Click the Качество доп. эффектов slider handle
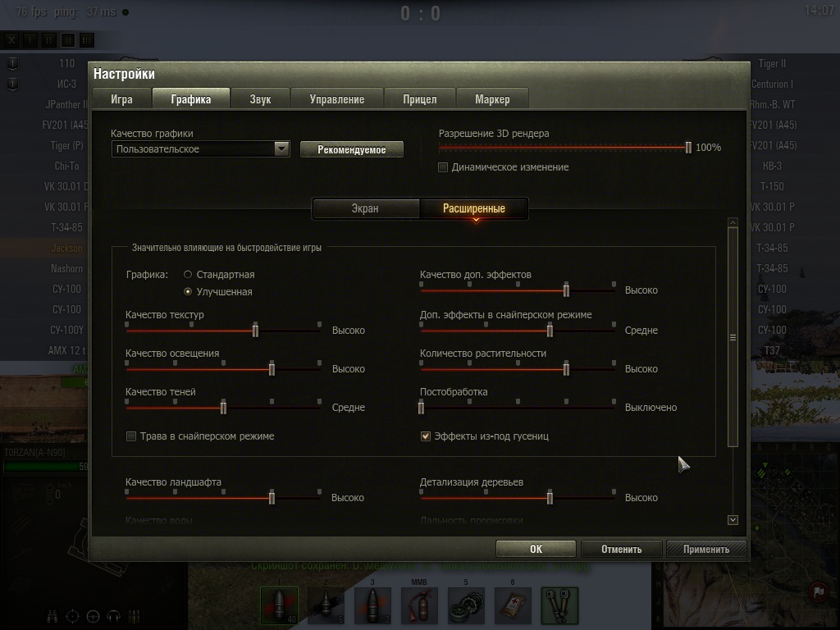This screenshot has height=630, width=840. click(566, 290)
